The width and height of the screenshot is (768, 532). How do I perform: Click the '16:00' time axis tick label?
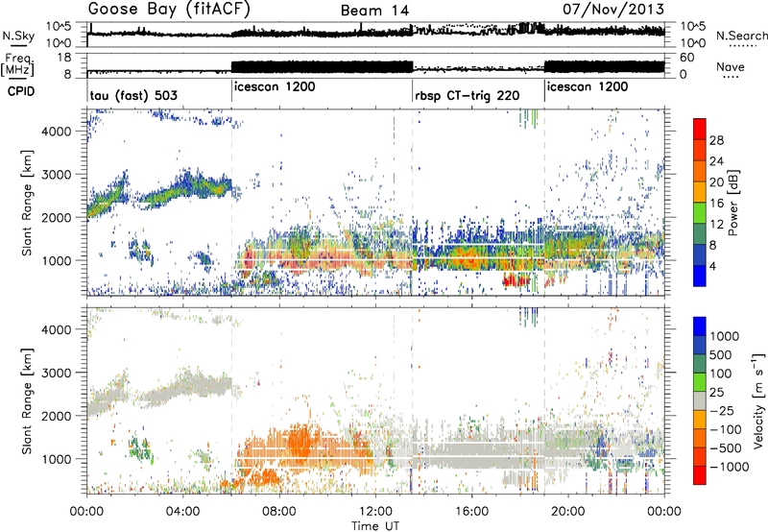tap(471, 512)
